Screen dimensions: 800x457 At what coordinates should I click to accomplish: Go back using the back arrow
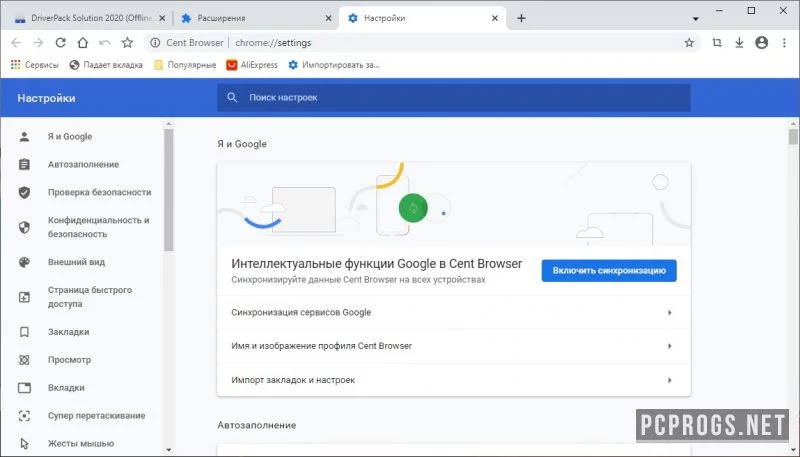click(16, 43)
